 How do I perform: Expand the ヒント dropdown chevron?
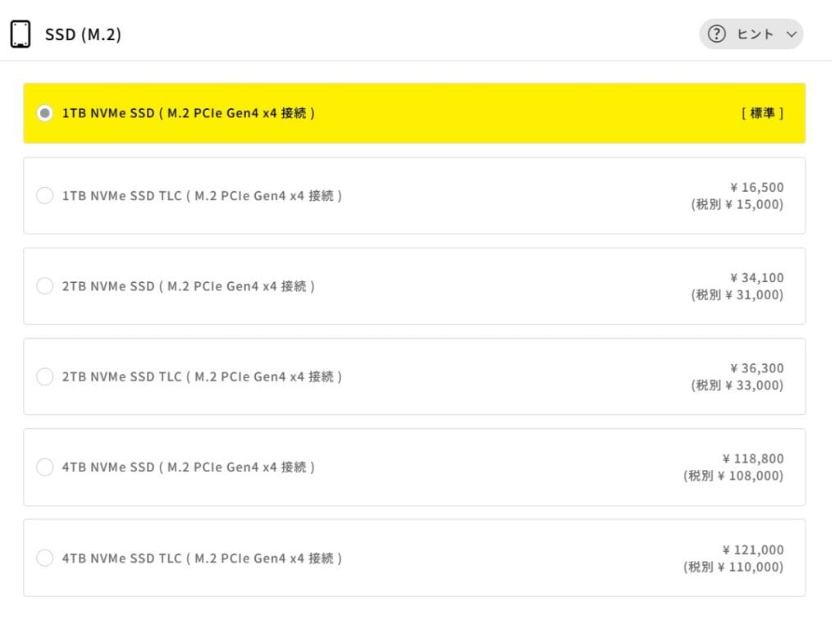791,34
